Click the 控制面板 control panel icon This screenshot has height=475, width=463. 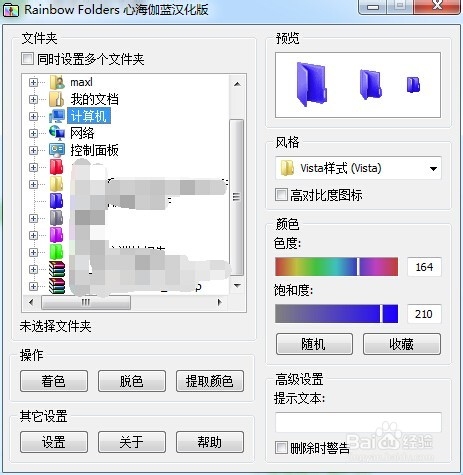(x=57, y=150)
